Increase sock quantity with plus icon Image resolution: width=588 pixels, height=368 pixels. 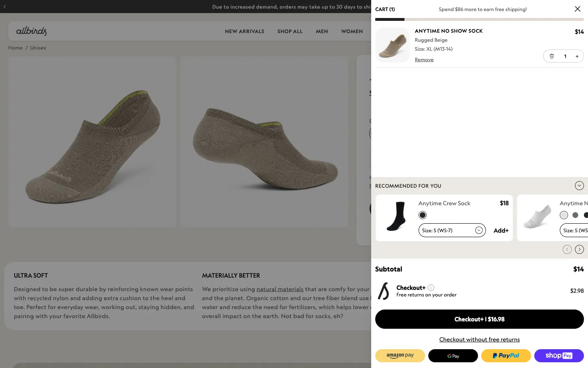click(x=577, y=56)
